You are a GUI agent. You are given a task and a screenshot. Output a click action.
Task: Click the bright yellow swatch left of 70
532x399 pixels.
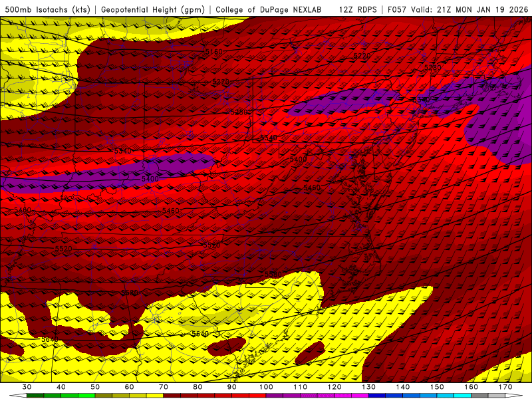coord(155,395)
